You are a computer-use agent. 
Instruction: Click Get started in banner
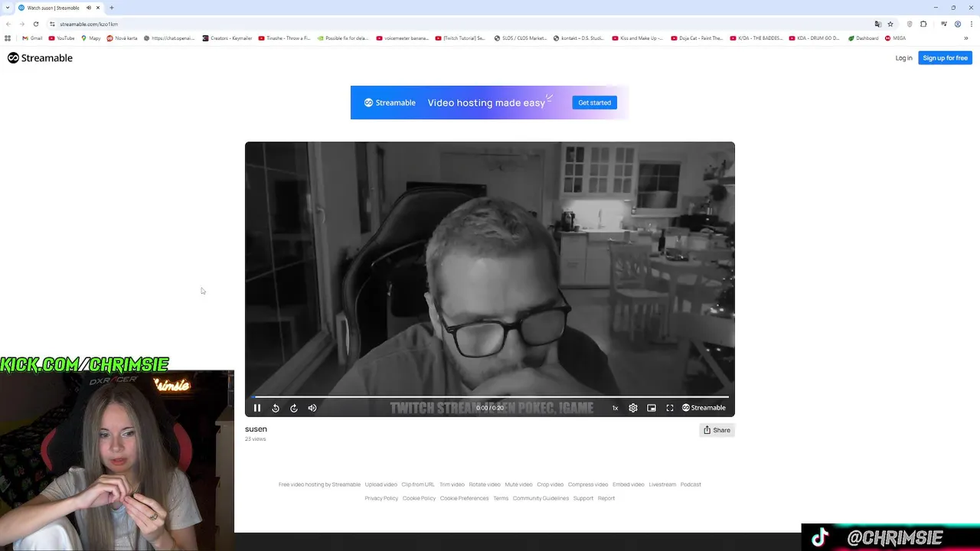[x=594, y=103]
